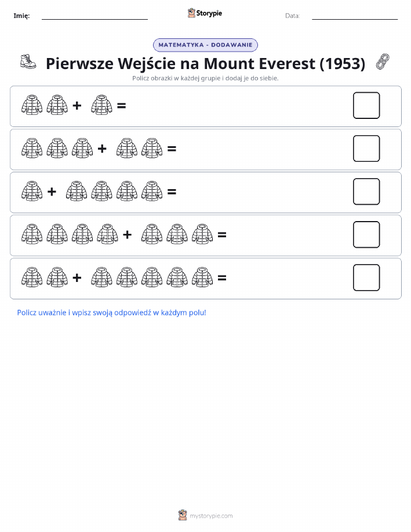Viewport: 411px width, 532px height.
Task: Click the plus sign in the fourth row
Action: pyautogui.click(x=127, y=234)
